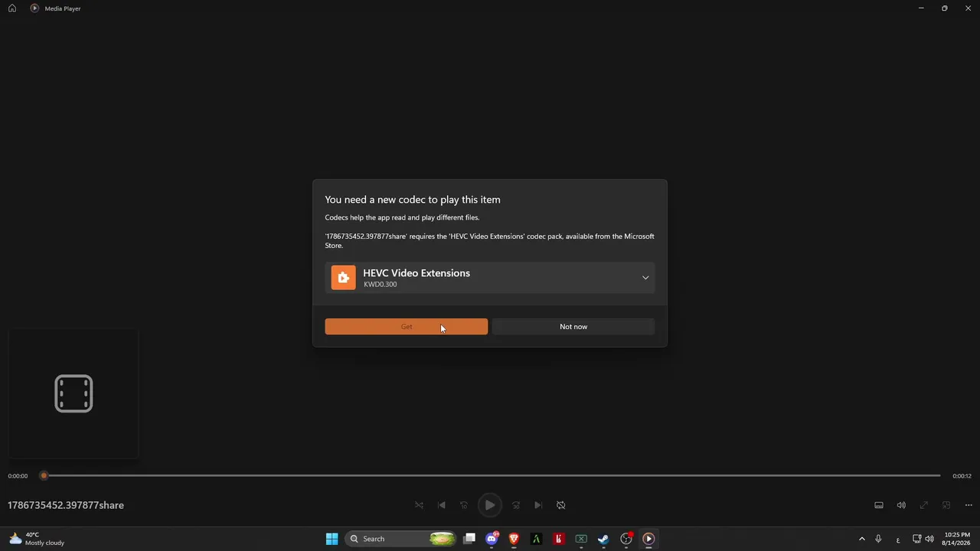980x551 pixels.
Task: Click the KWD0.300 price text
Action: pyautogui.click(x=381, y=285)
